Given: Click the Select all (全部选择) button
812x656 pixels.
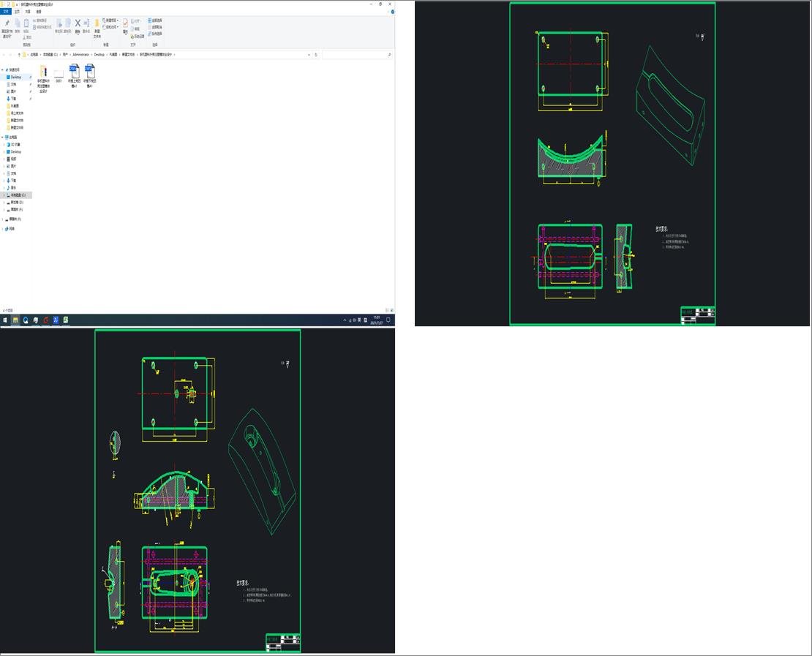Looking at the screenshot, I should click(156, 20).
